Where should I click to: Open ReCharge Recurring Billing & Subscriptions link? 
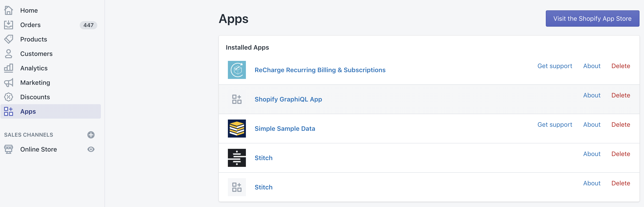click(320, 70)
